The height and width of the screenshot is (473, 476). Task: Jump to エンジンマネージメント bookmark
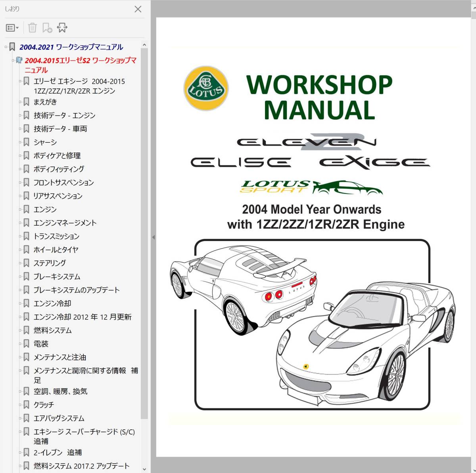click(65, 223)
